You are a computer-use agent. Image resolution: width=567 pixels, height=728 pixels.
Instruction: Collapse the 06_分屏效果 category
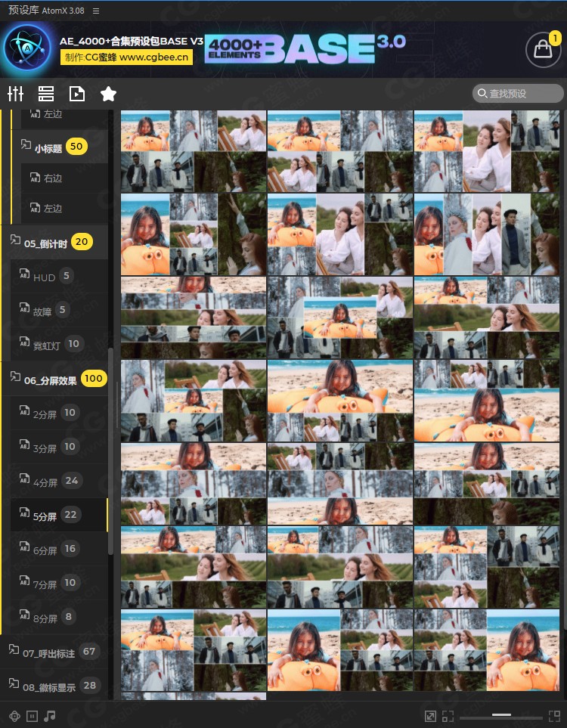(x=54, y=379)
